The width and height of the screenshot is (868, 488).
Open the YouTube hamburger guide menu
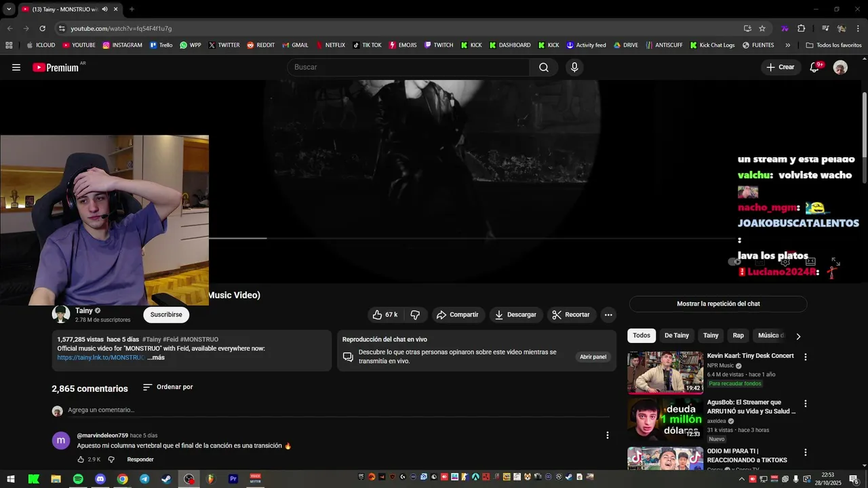coord(16,67)
